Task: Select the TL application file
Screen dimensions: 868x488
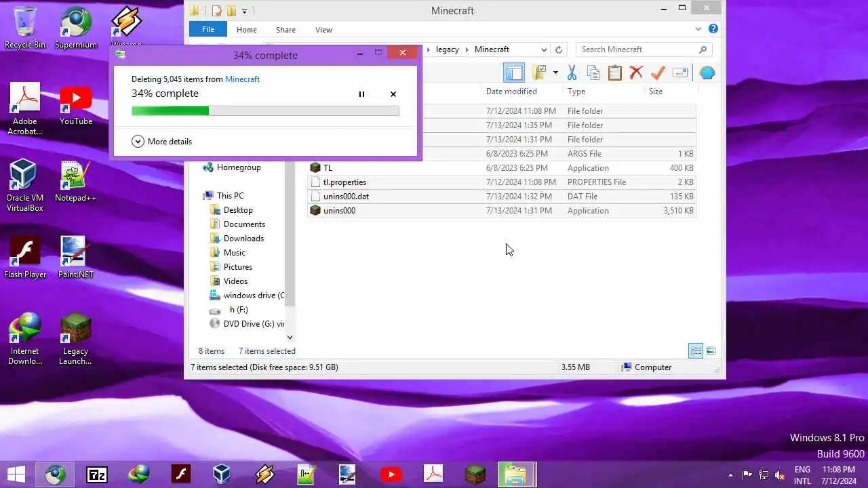Action: [502, 168]
